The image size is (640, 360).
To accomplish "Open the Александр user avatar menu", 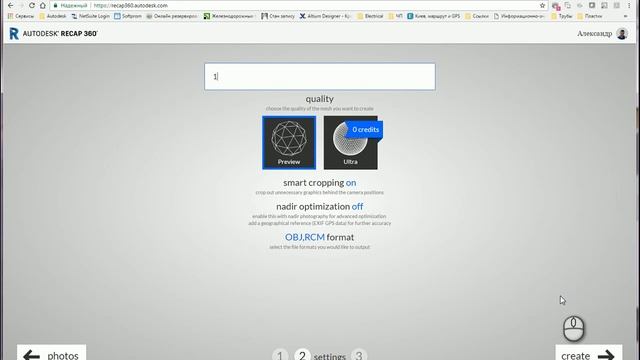I will click(622, 33).
